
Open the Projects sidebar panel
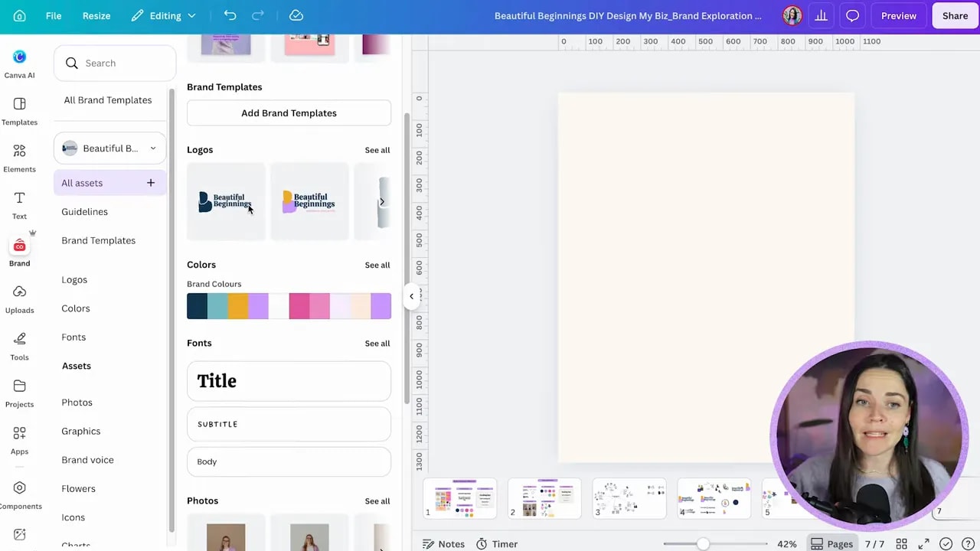pyautogui.click(x=19, y=393)
